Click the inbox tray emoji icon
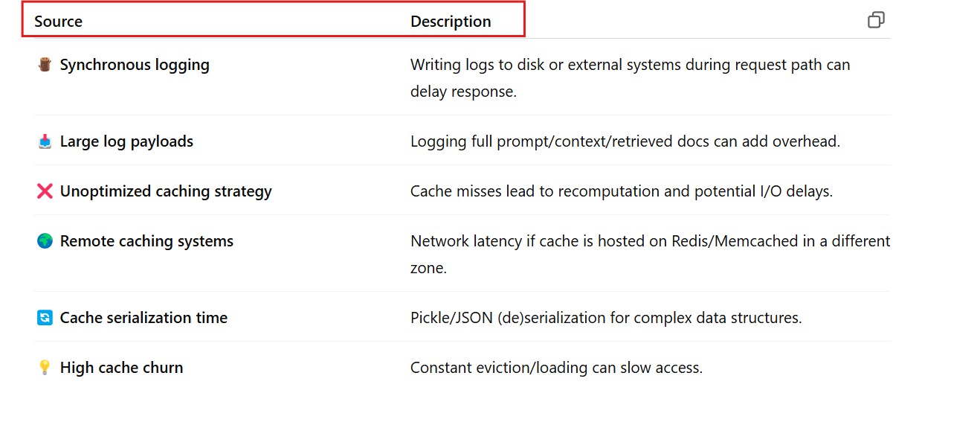The image size is (980, 431). pyautogui.click(x=45, y=141)
